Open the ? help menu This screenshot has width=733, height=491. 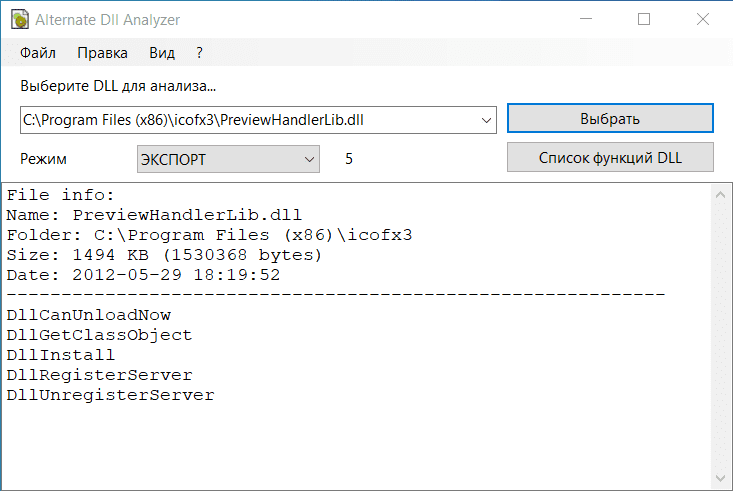(200, 52)
